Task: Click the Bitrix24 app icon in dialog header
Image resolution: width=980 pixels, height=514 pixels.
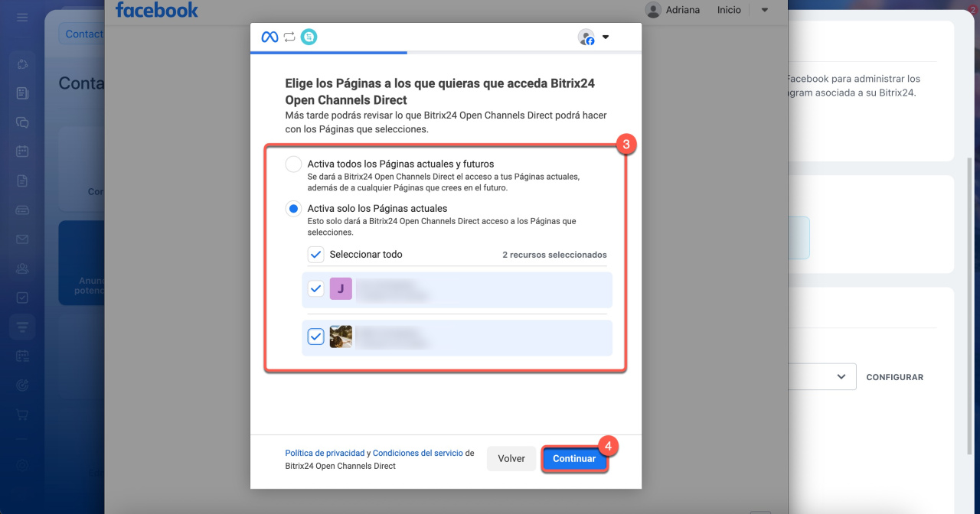Action: click(x=309, y=37)
